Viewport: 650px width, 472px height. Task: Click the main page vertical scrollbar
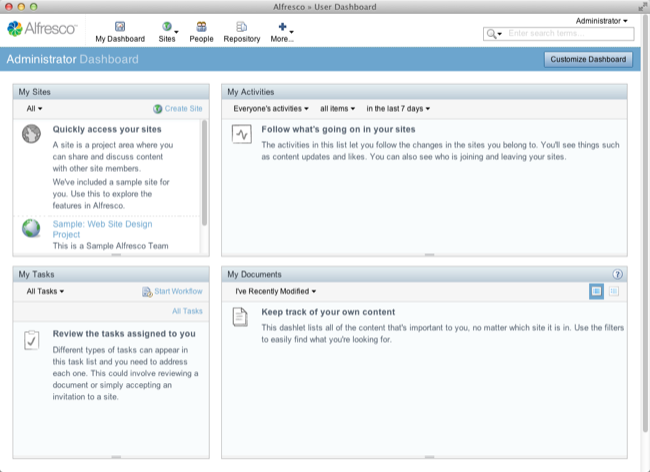click(645, 224)
